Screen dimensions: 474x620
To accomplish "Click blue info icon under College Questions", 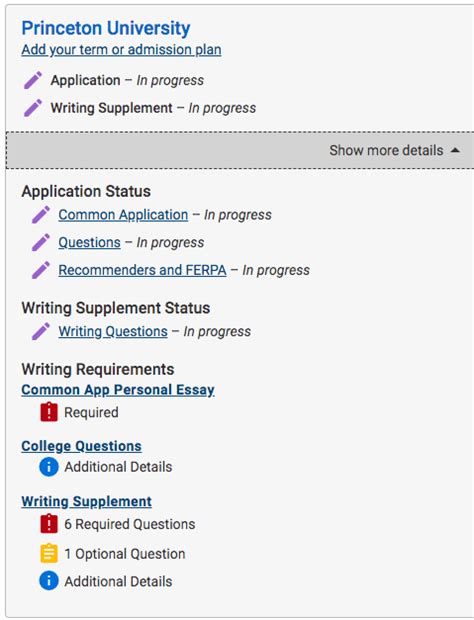I will coord(49,467).
